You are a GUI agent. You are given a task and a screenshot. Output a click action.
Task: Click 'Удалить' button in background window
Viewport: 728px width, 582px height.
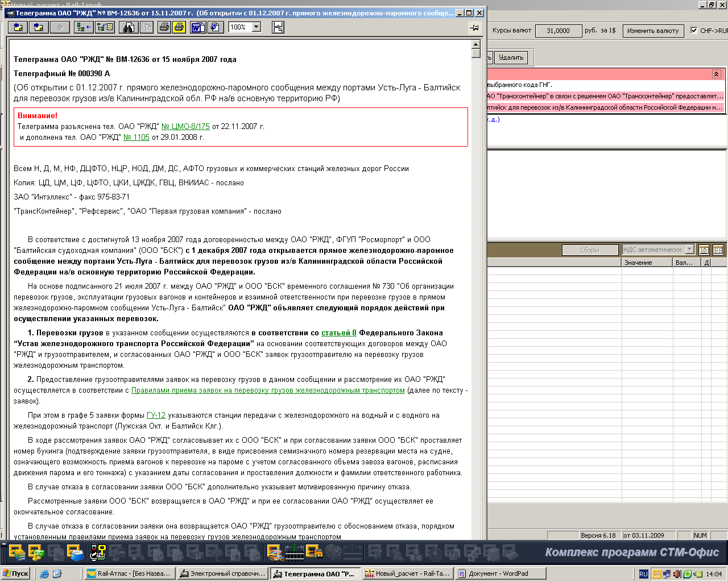pos(511,57)
